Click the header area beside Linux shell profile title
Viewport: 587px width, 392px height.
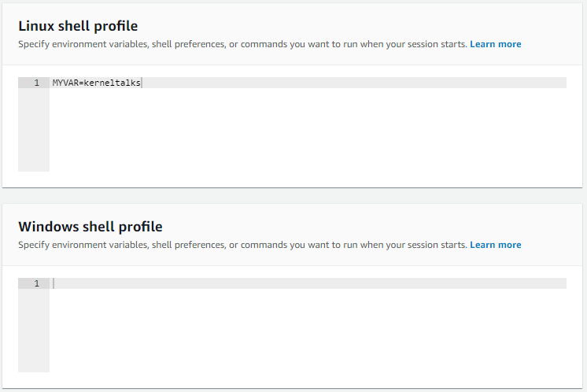(356, 26)
